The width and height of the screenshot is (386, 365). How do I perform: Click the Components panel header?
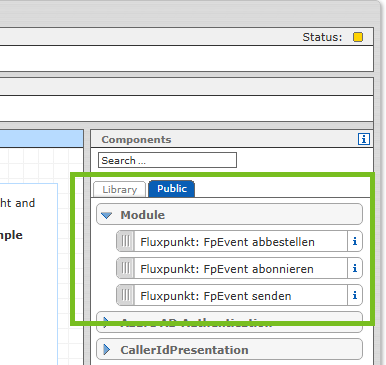pos(232,139)
